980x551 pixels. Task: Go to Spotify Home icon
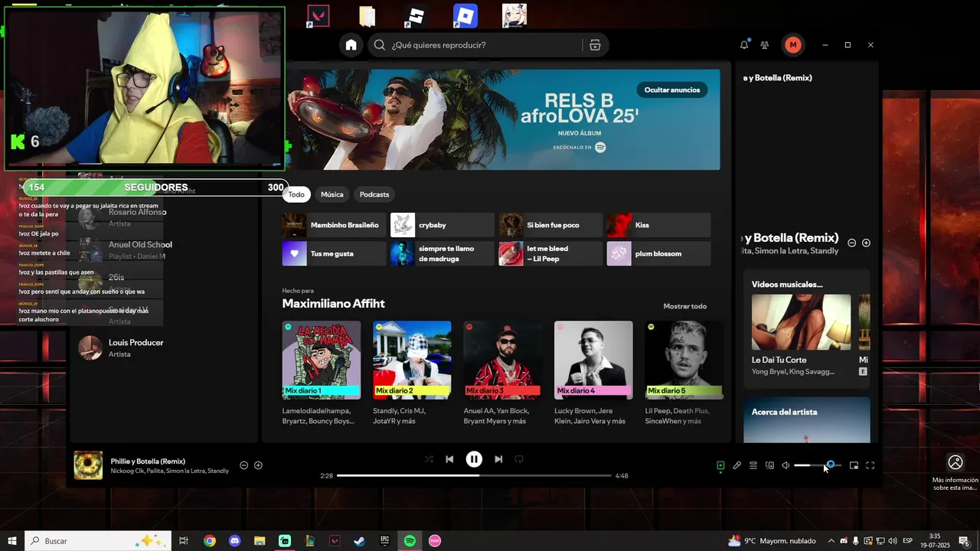pyautogui.click(x=351, y=45)
